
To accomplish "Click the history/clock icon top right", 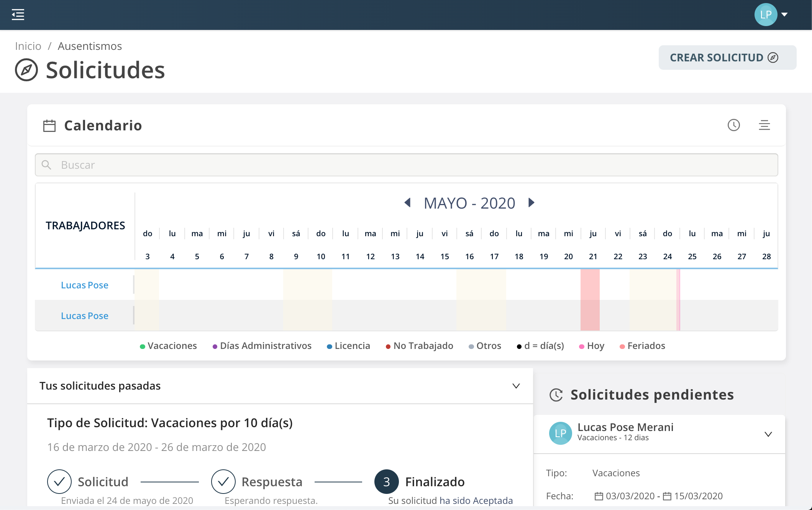I will click(734, 125).
